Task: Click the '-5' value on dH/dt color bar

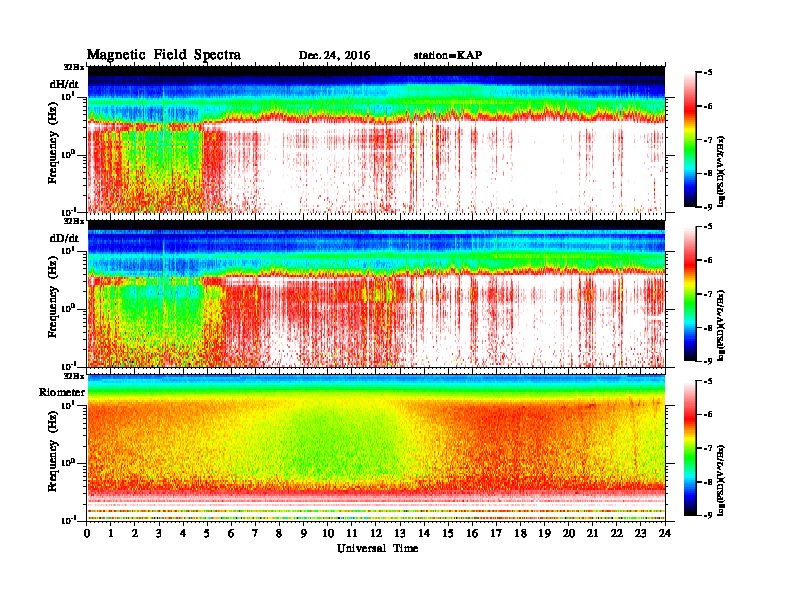Action: [x=708, y=73]
